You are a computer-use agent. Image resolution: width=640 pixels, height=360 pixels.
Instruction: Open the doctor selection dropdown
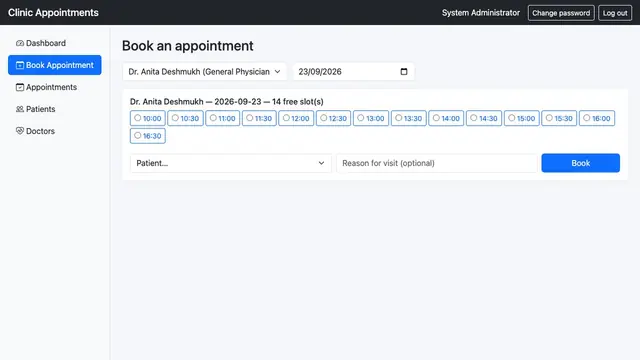click(x=204, y=72)
